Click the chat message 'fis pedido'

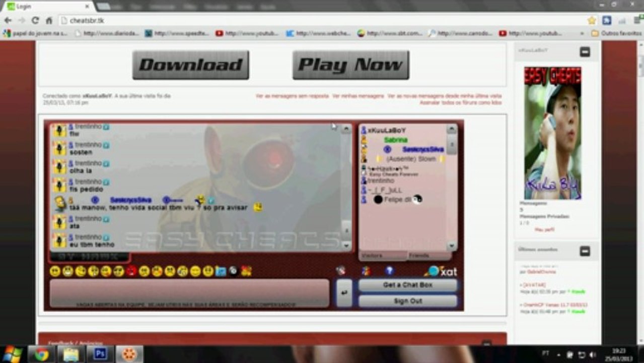[x=86, y=190]
